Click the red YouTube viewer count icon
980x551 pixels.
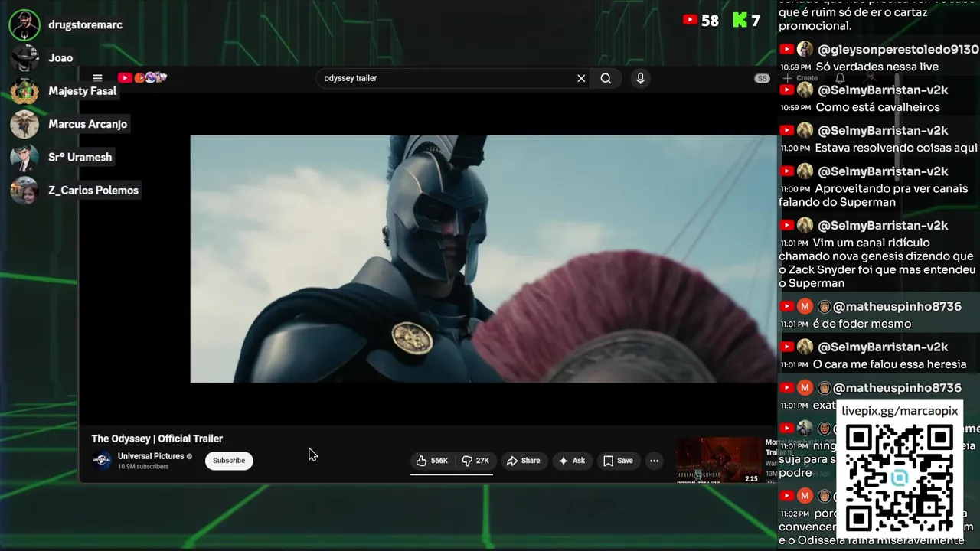[690, 21]
